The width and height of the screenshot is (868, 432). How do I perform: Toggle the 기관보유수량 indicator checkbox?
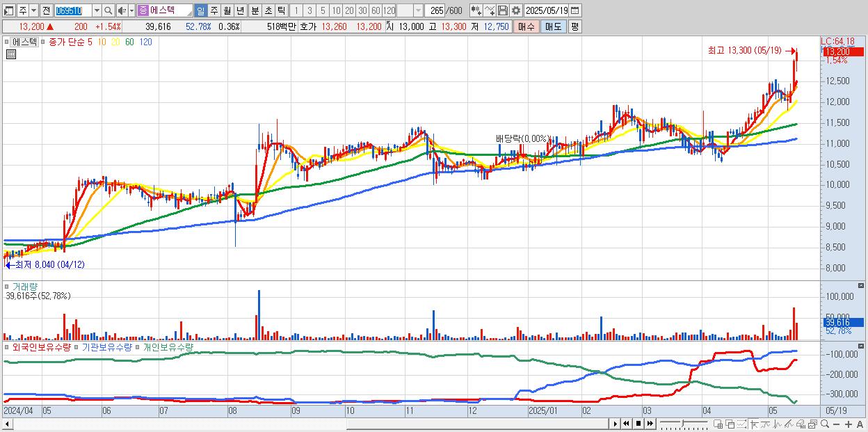click(x=77, y=347)
